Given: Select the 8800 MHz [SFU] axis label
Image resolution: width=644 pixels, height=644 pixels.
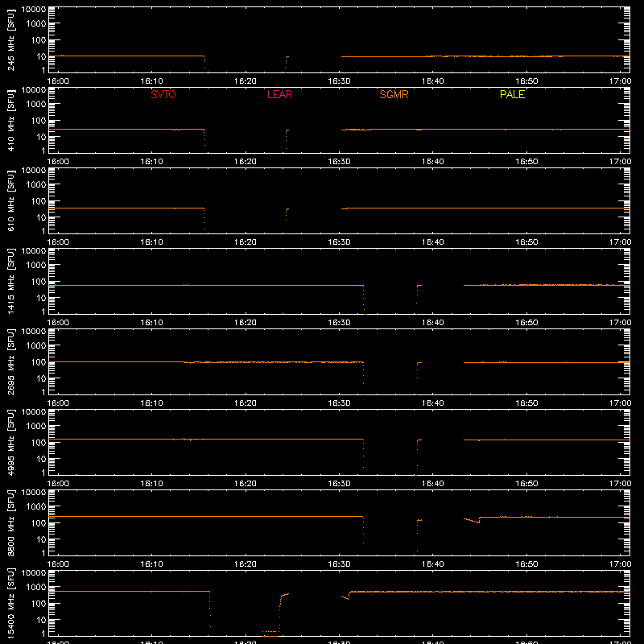Looking at the screenshot, I should click(x=11, y=522).
